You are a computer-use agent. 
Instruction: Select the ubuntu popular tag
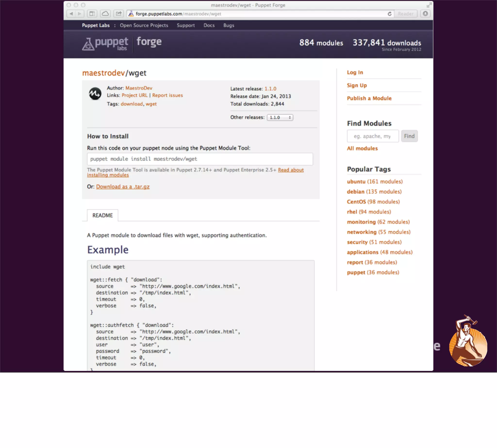[x=356, y=182]
